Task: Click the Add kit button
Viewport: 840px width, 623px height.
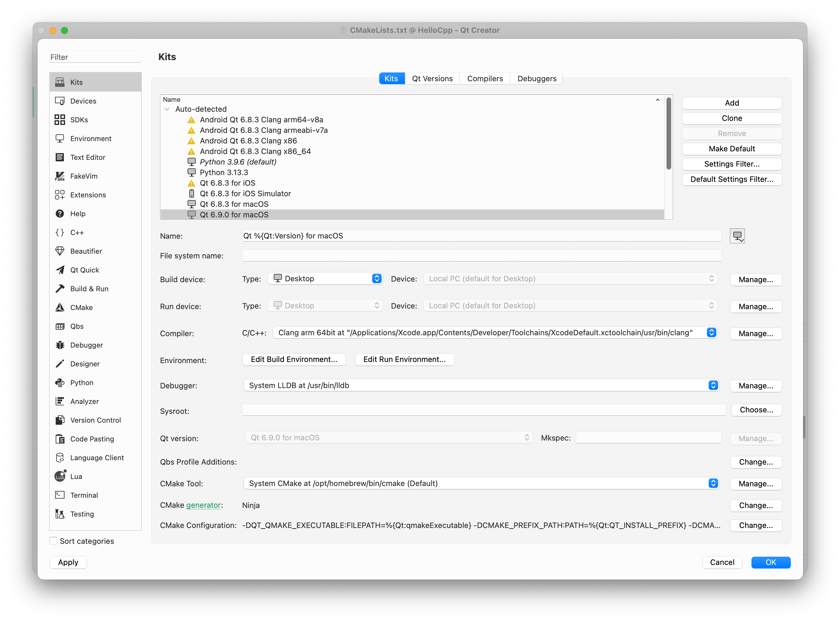Action: pyautogui.click(x=732, y=103)
